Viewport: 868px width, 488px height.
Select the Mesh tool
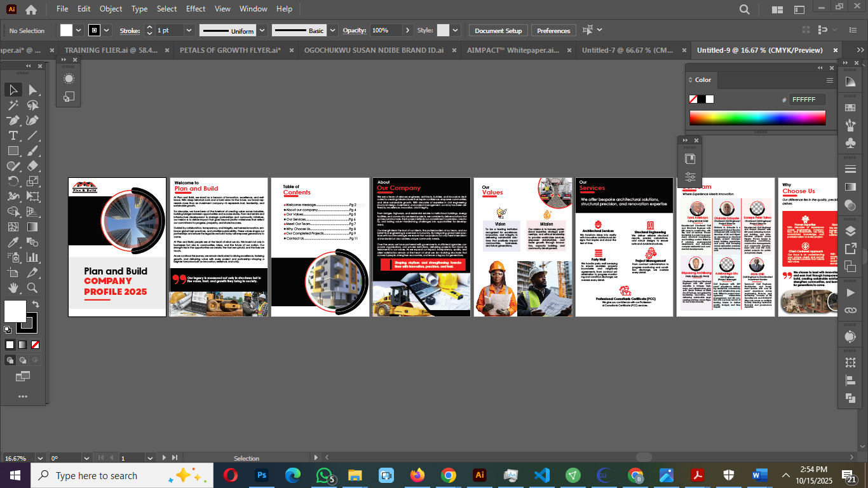coord(13,227)
